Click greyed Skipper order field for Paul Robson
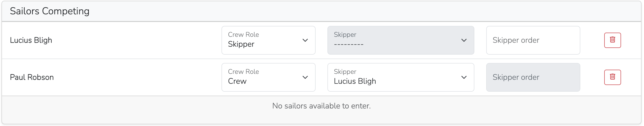 coord(533,77)
